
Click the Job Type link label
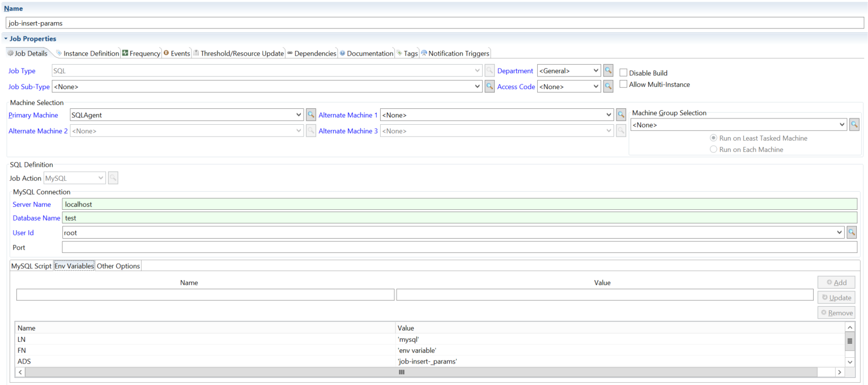pos(22,71)
